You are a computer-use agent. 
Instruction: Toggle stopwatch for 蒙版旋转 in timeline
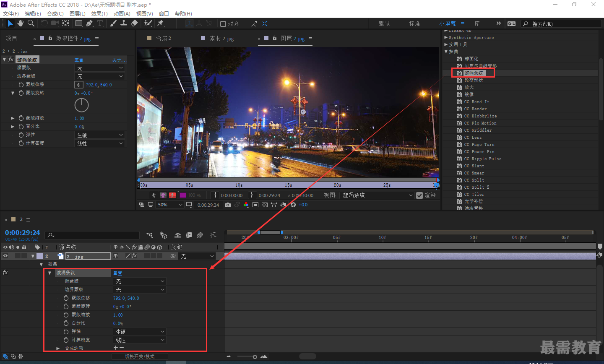66,307
